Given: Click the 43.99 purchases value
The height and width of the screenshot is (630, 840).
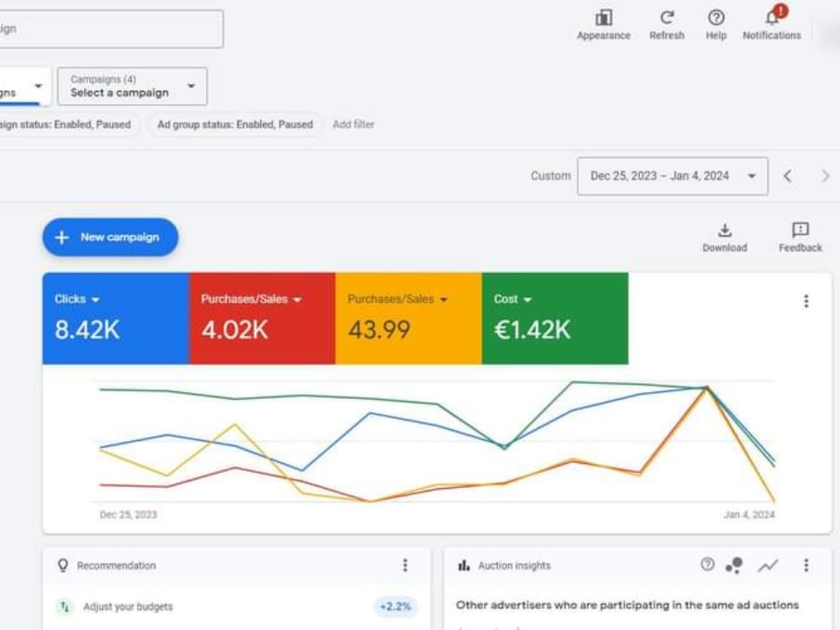Looking at the screenshot, I should click(x=380, y=329).
